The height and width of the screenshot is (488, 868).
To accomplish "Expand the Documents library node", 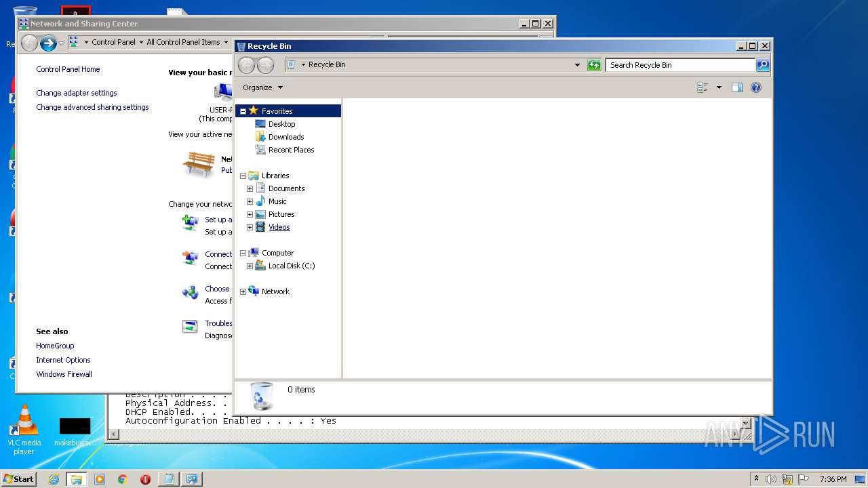I will click(250, 188).
